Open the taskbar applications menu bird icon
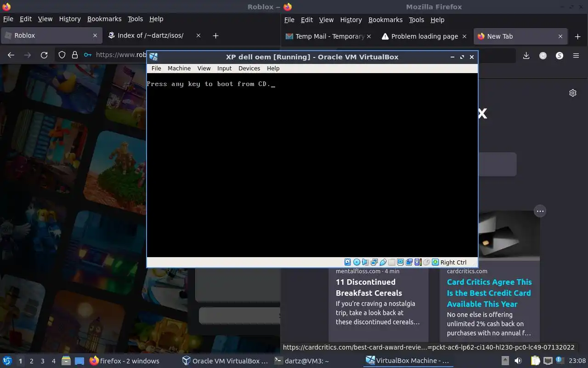 click(x=7, y=361)
